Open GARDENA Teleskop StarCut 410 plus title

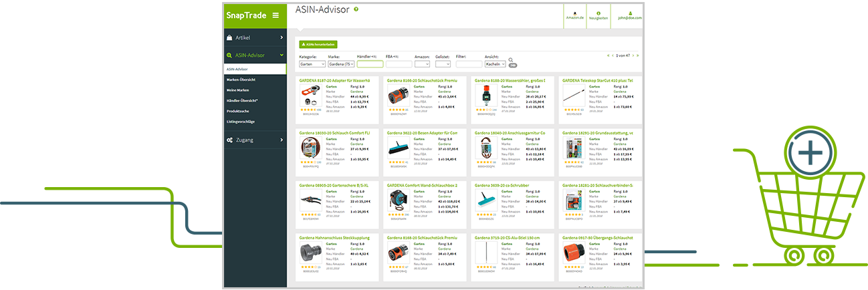597,80
